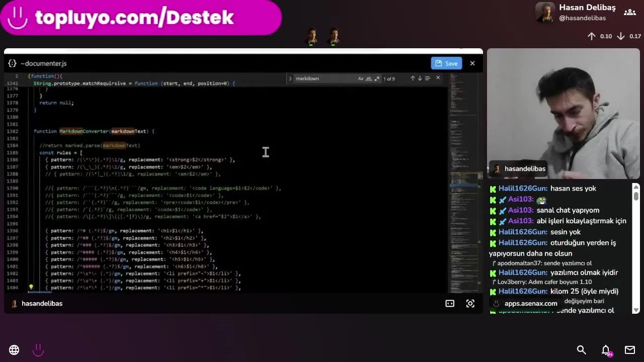This screenshot has height=362, width=644.
Task: Click the upload rate up-arrow icon
Action: (x=592, y=36)
